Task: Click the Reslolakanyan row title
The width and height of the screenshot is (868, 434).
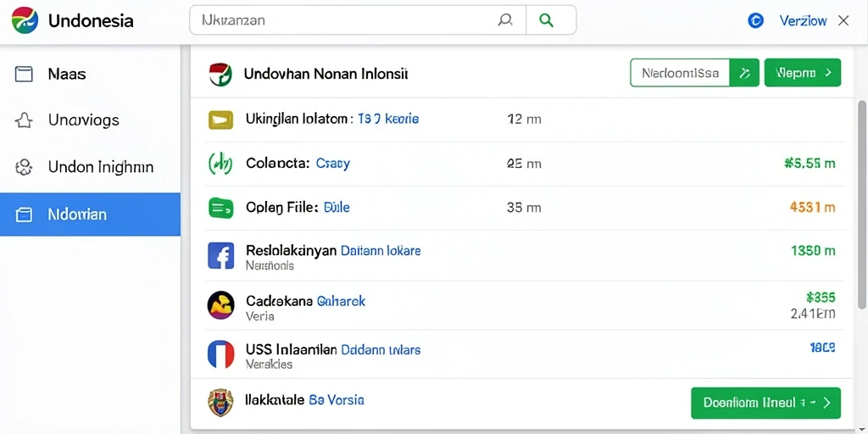Action: click(292, 250)
